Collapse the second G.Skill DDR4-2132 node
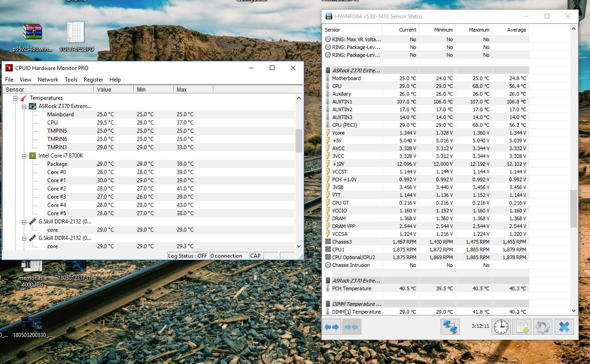Image resolution: width=590 pixels, height=364 pixels. point(24,238)
